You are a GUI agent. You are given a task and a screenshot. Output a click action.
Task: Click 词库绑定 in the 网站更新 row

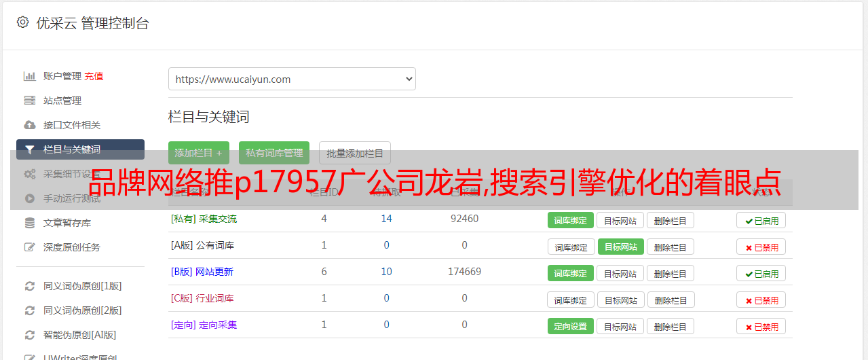571,273
